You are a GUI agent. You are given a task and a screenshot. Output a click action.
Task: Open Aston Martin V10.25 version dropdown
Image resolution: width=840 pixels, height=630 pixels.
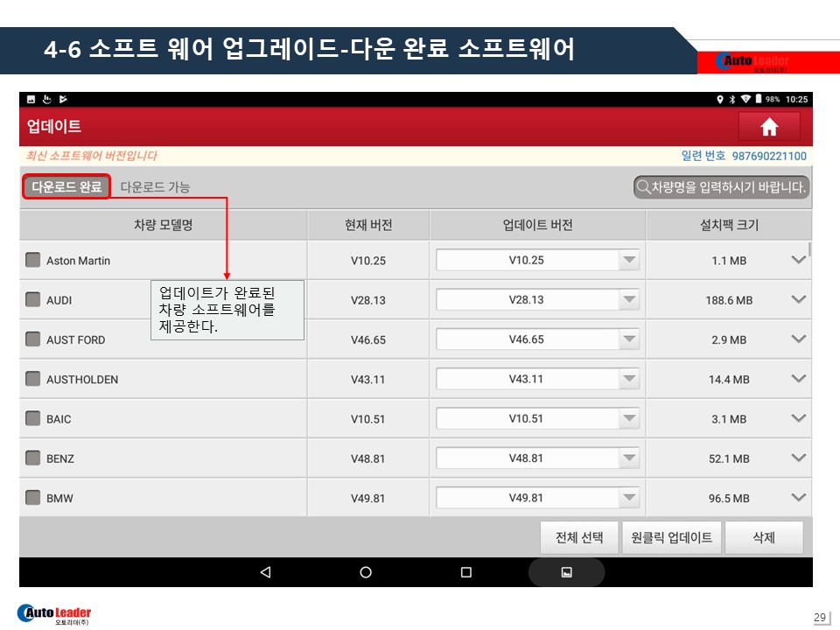pyautogui.click(x=538, y=260)
